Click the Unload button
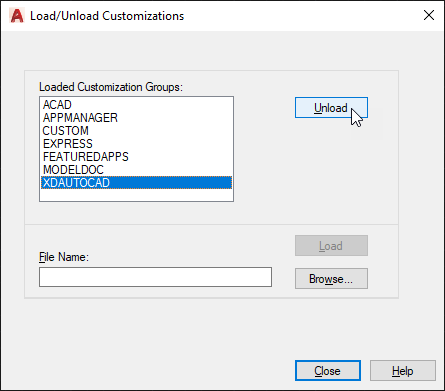This screenshot has height=391, width=445. coord(331,108)
